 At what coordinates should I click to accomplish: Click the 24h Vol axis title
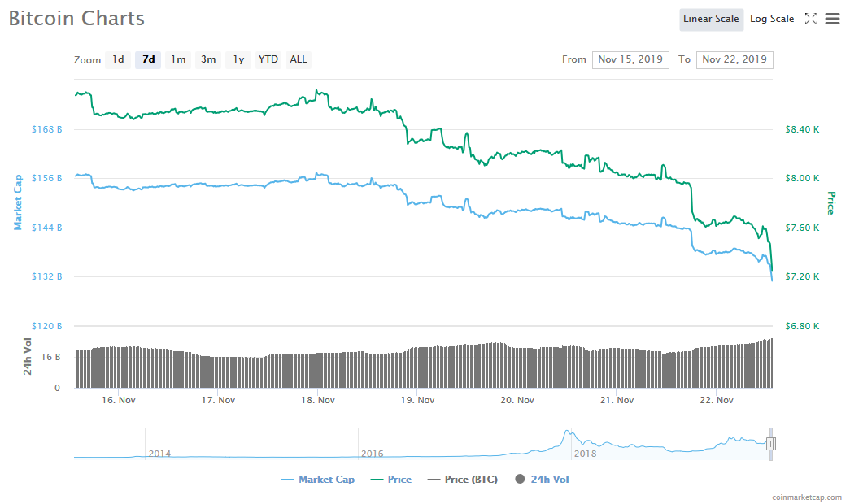point(27,357)
